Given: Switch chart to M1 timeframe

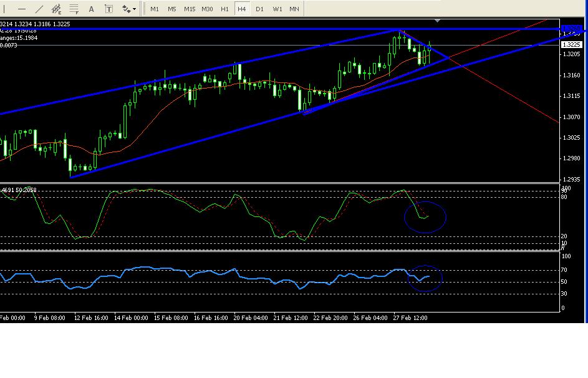Looking at the screenshot, I should coord(154,9).
